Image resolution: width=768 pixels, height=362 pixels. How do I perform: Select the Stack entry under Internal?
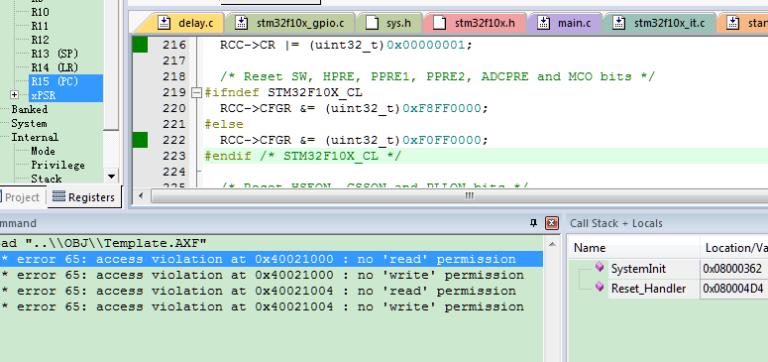click(x=47, y=179)
